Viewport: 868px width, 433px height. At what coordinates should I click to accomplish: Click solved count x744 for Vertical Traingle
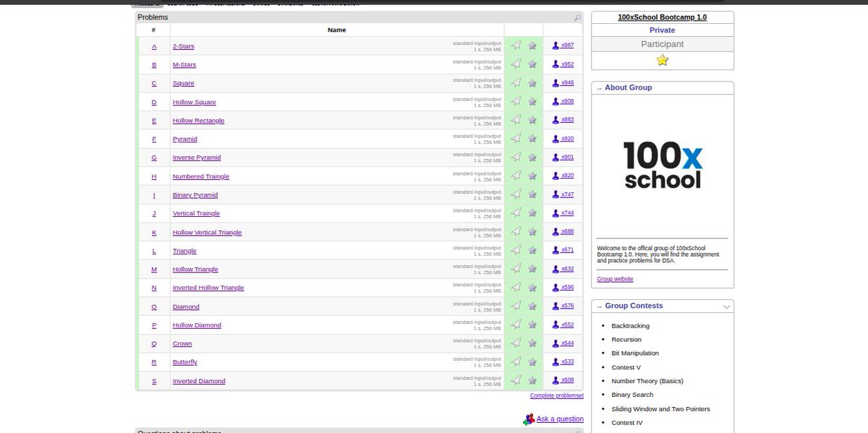(567, 213)
